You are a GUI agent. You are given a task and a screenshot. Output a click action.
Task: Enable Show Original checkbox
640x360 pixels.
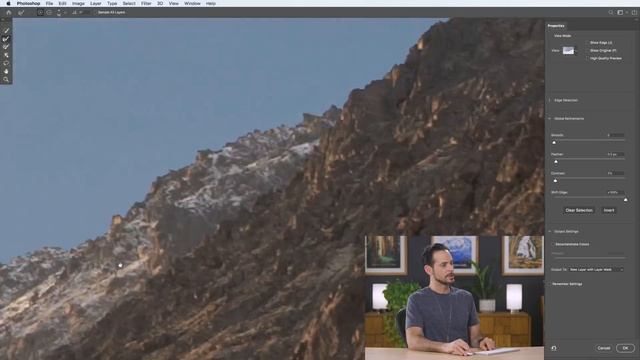(587, 51)
